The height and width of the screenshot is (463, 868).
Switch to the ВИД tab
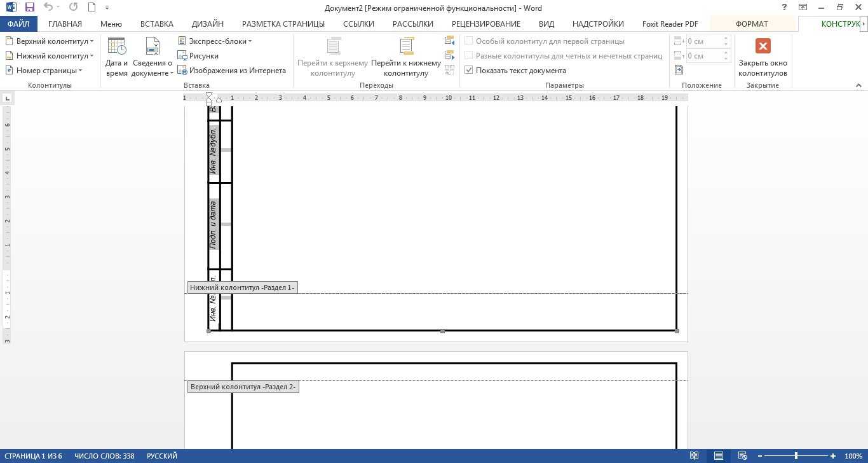click(x=546, y=24)
